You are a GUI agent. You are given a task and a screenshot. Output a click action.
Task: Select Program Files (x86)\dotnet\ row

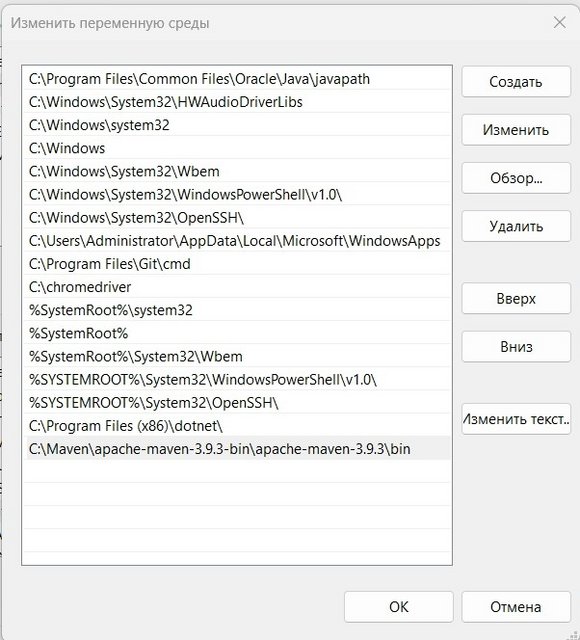(x=237, y=426)
